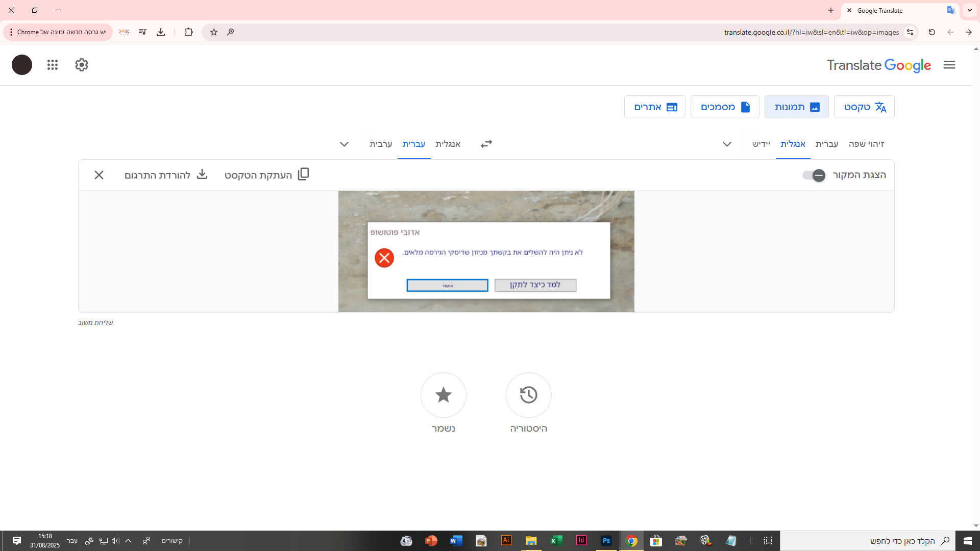
Task: Open the hamburger main menu
Action: [x=949, y=65]
